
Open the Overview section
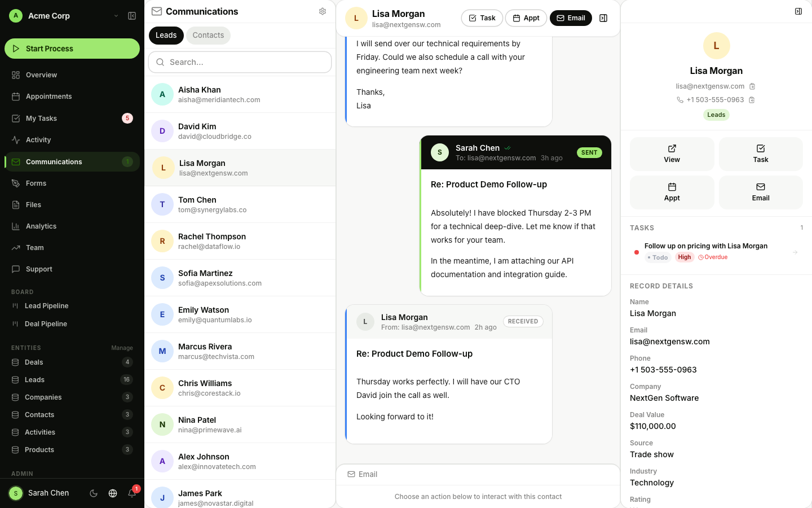[x=41, y=75]
